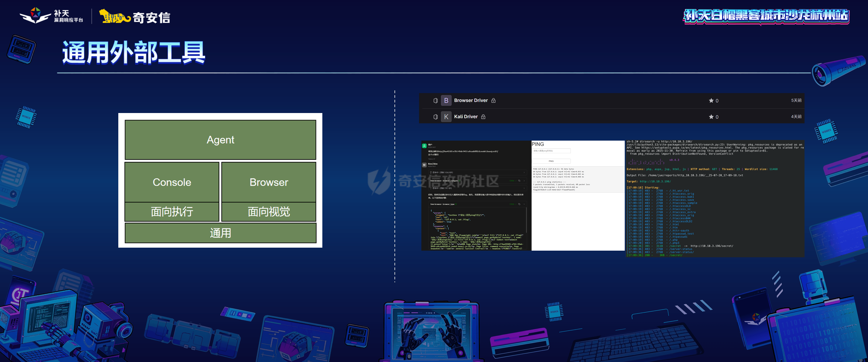Click the repository icon beside Kali Driver
The image size is (868, 362).
435,117
